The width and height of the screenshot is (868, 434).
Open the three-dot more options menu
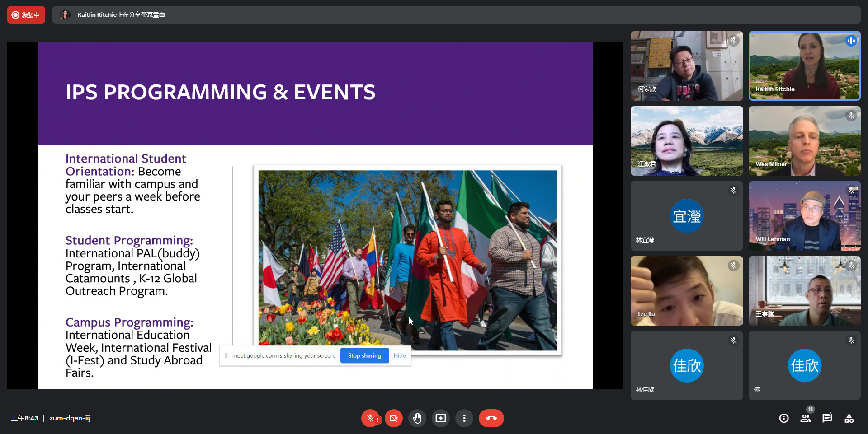(x=464, y=418)
